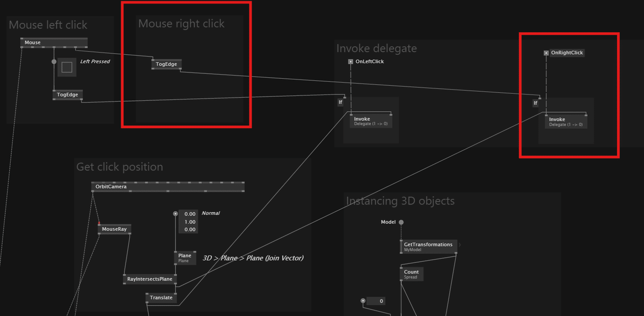This screenshot has width=644, height=316.
Task: Select the MouseRay node
Action: (x=115, y=229)
